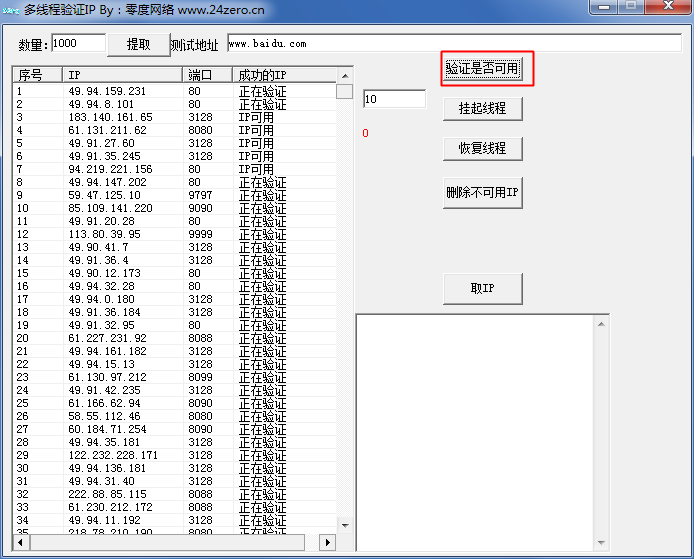The width and height of the screenshot is (694, 559).
Task: Select row with IP 61.131.211.62
Action: (x=174, y=130)
